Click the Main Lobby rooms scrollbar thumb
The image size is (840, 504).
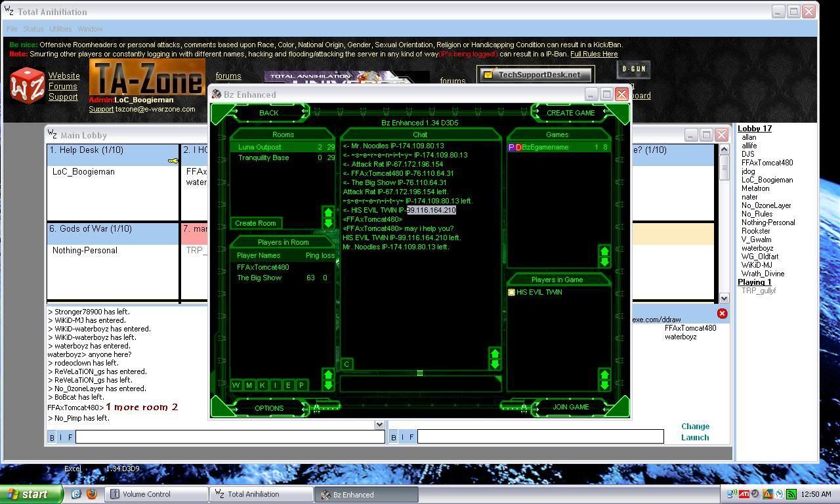724,167
